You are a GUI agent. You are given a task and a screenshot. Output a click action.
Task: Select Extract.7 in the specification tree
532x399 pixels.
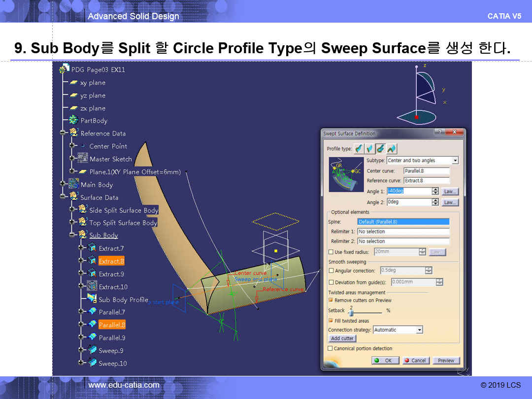point(111,248)
